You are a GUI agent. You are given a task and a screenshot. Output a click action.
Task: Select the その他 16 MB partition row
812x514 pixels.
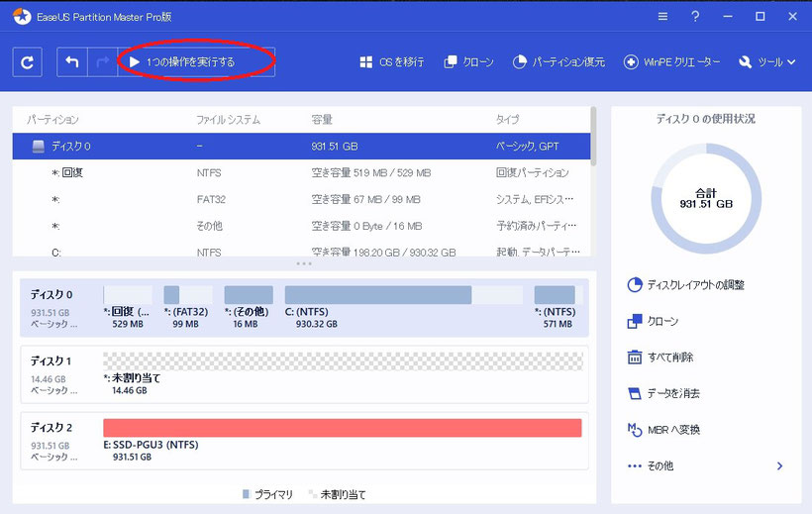(301, 226)
